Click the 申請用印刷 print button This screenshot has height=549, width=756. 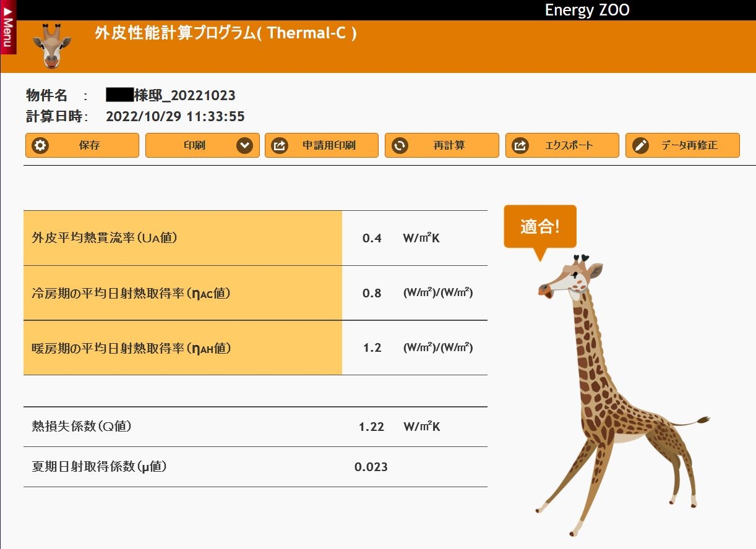[x=322, y=145]
